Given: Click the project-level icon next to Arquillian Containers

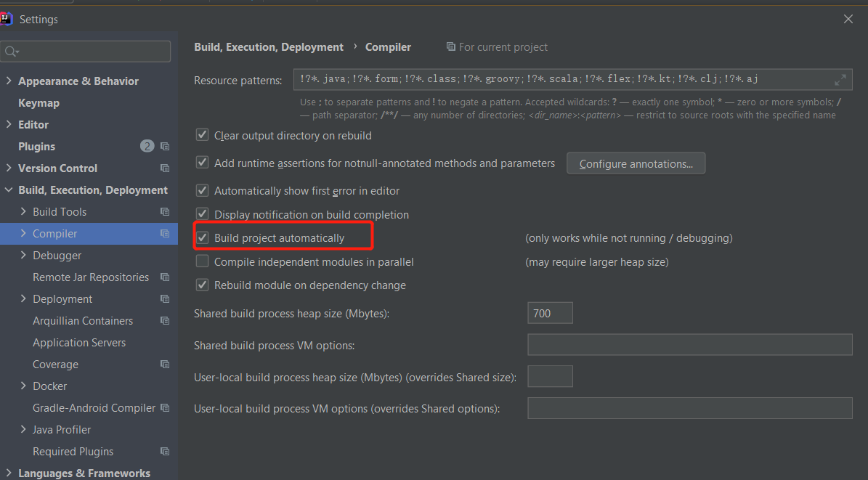Looking at the screenshot, I should [164, 320].
